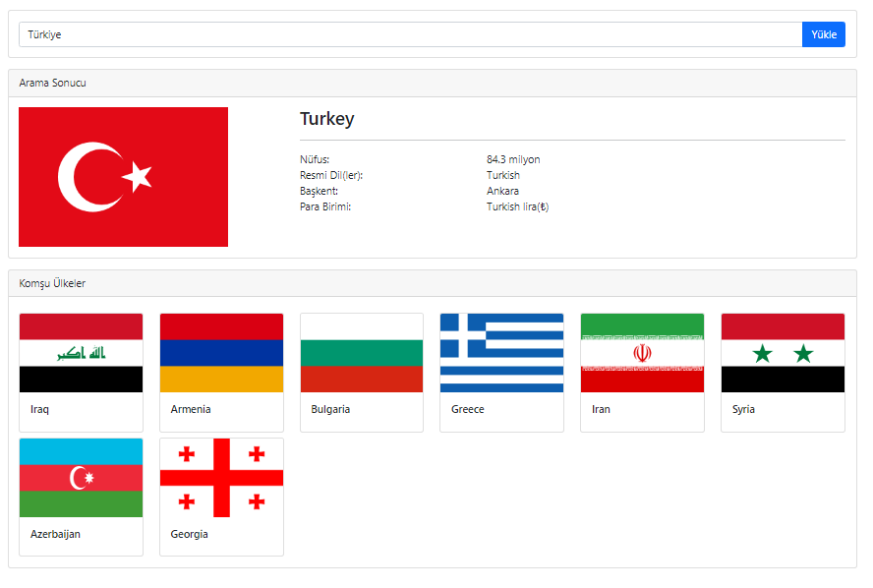873x588 pixels.
Task: Click the Bulgaria country label
Action: pyautogui.click(x=330, y=409)
